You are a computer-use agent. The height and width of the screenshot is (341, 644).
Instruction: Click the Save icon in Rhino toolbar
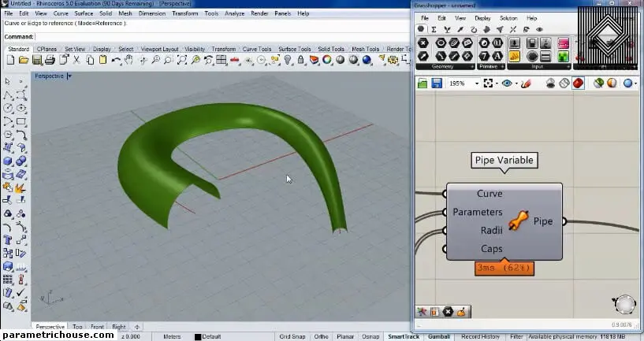[37, 60]
